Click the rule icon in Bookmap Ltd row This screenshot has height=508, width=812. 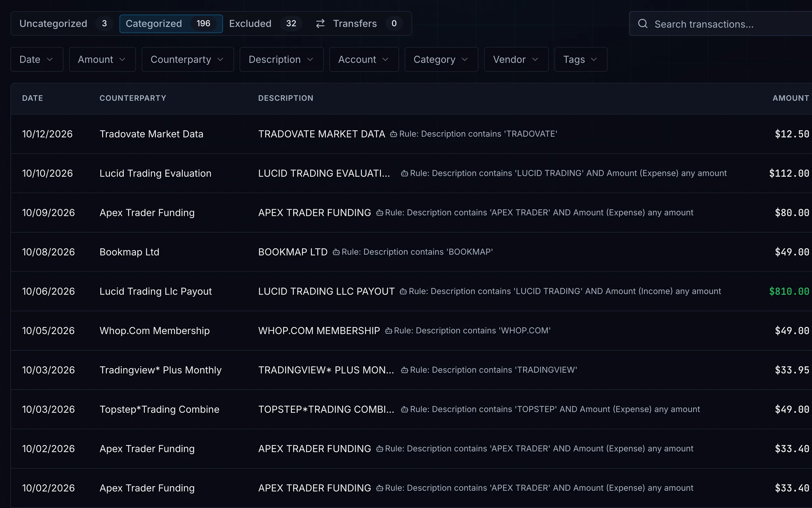(x=336, y=252)
